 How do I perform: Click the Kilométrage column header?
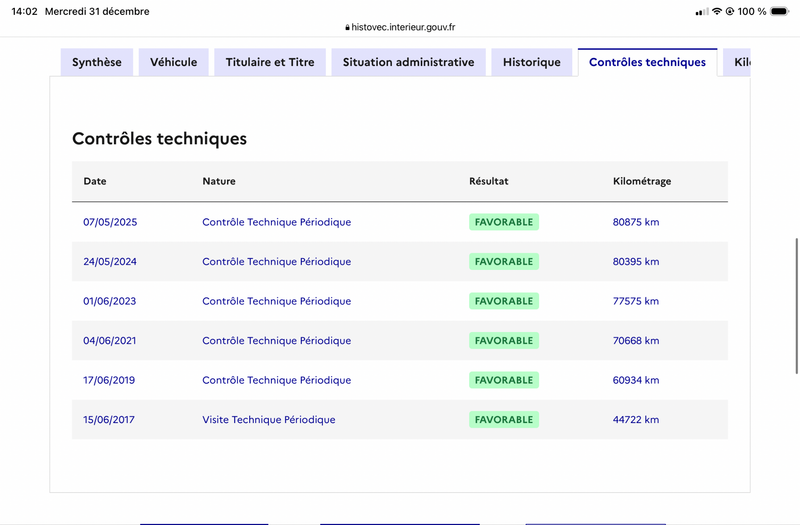[x=642, y=182]
